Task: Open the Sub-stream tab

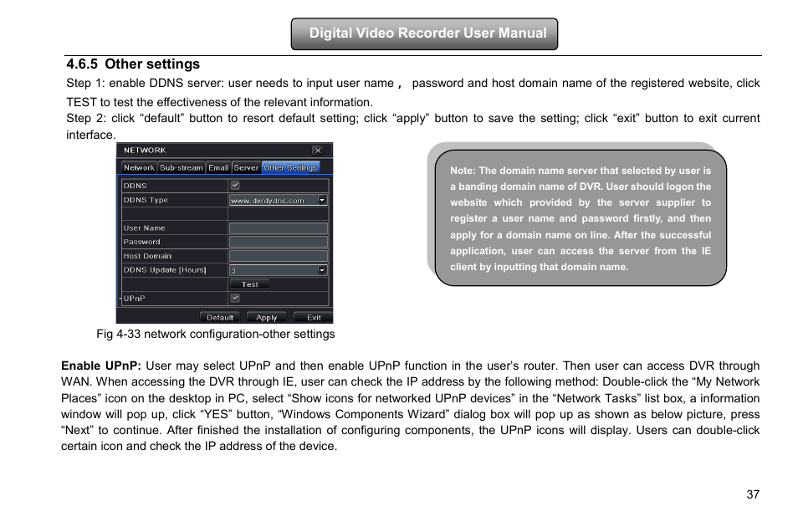Action: tap(182, 167)
